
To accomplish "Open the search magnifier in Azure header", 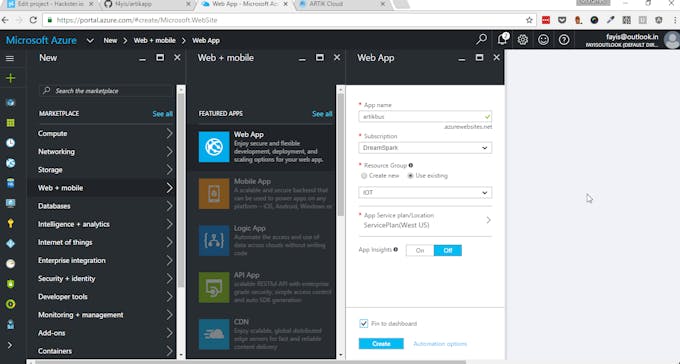I will pos(481,39).
